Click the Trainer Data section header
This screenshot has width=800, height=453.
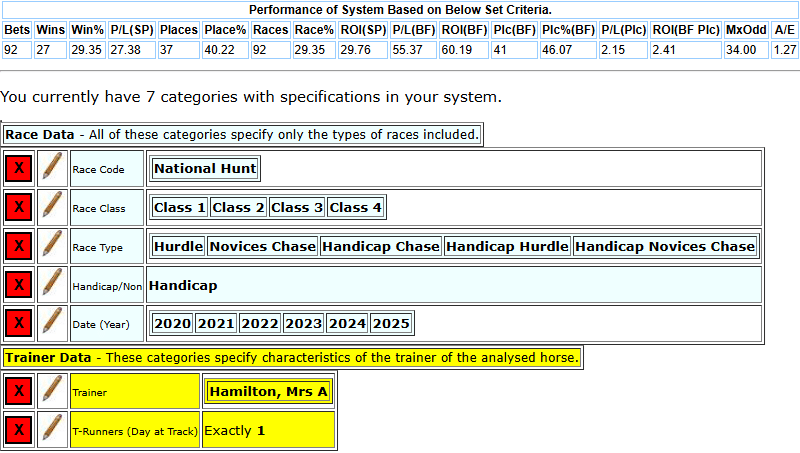[292, 358]
